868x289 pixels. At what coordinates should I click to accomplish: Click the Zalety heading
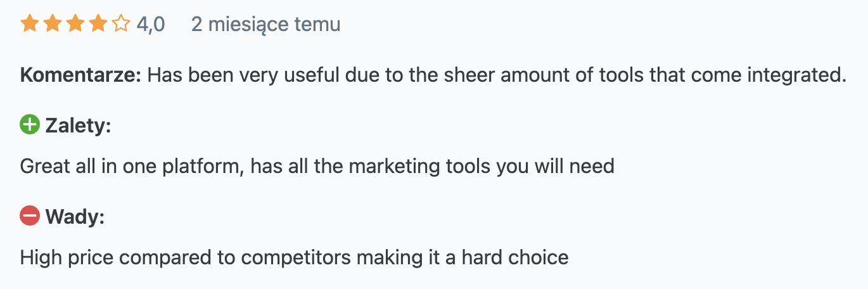tap(78, 125)
